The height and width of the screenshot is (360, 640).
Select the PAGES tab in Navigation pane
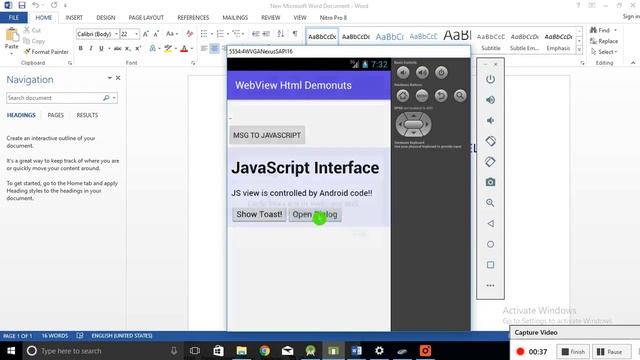click(56, 115)
